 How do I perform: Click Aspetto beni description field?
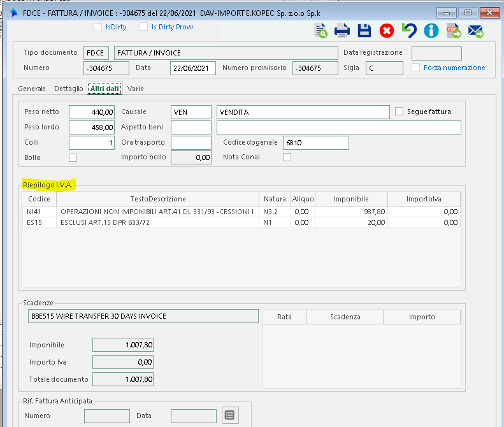(339, 127)
